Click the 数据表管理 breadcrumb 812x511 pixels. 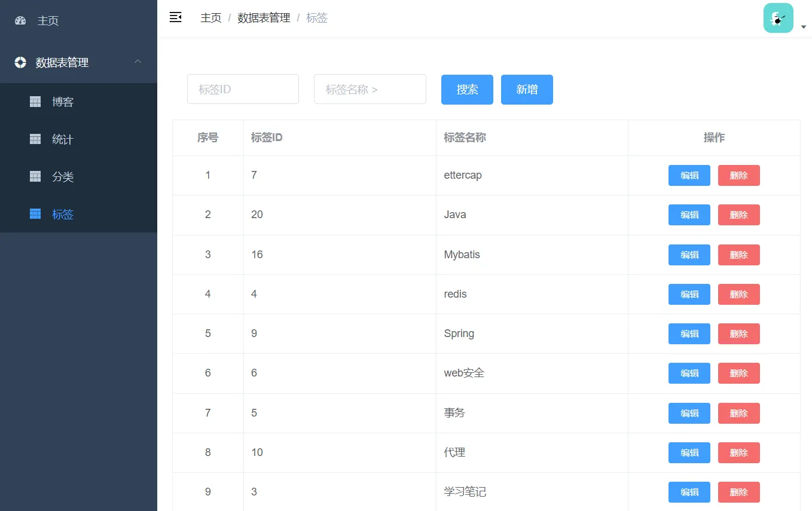pos(264,18)
